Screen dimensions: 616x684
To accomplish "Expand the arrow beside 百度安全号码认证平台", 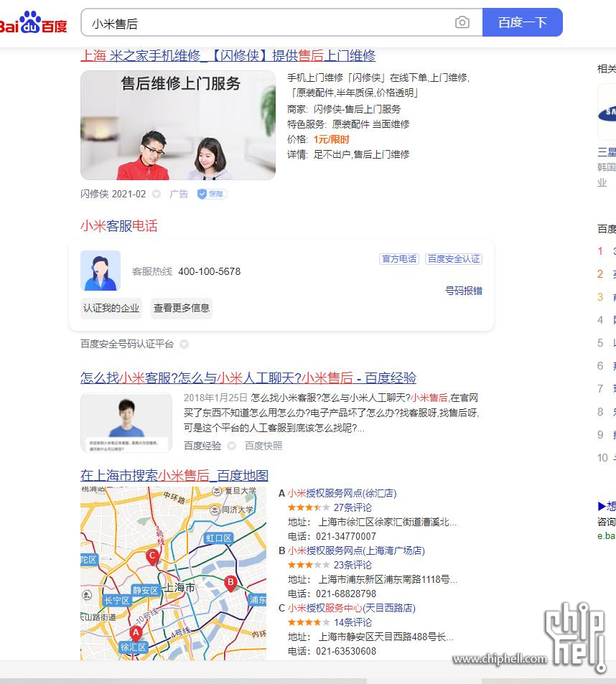I will tap(184, 345).
